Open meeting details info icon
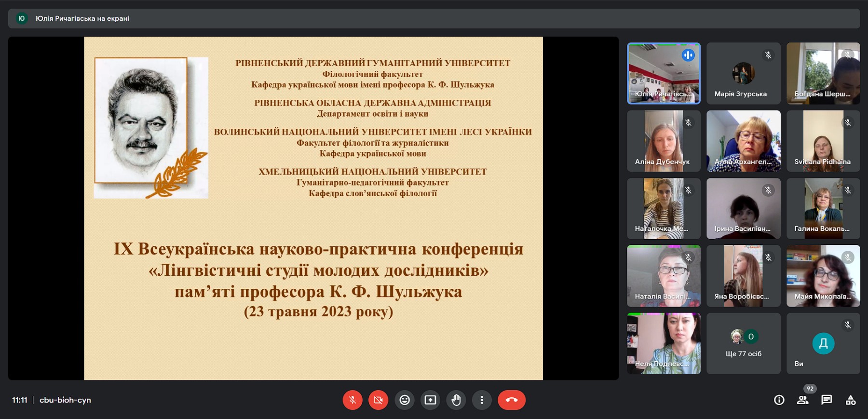This screenshot has height=419, width=868. [x=779, y=400]
